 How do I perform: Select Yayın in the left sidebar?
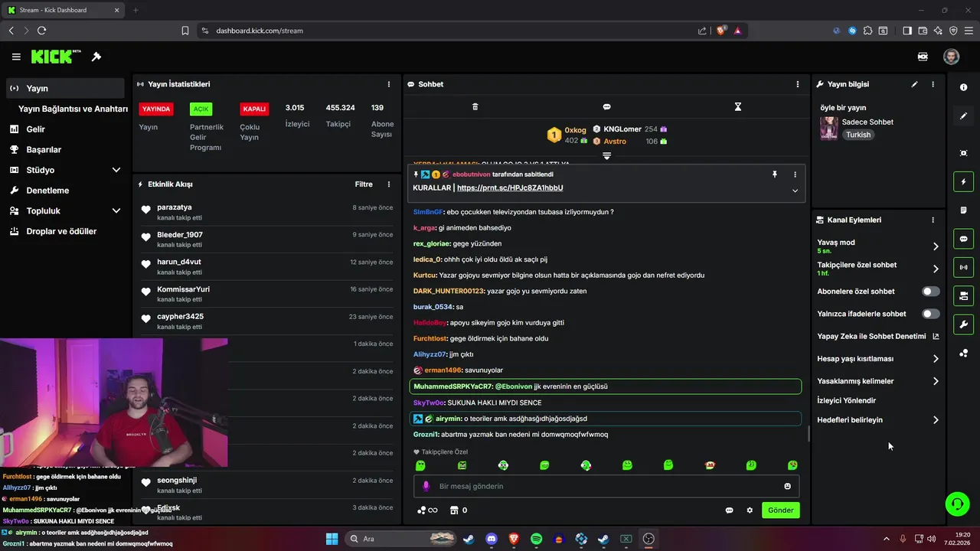click(64, 88)
